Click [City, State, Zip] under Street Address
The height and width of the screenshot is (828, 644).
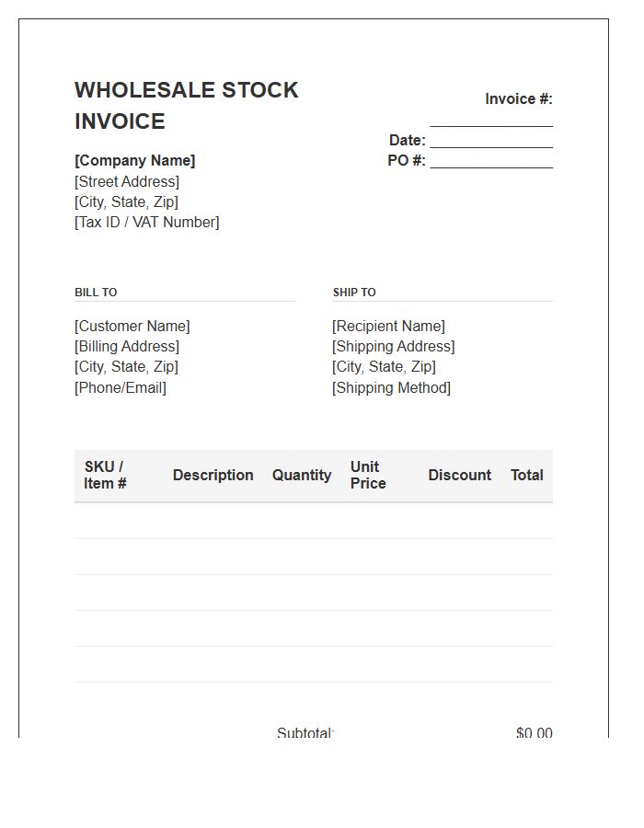click(x=126, y=201)
